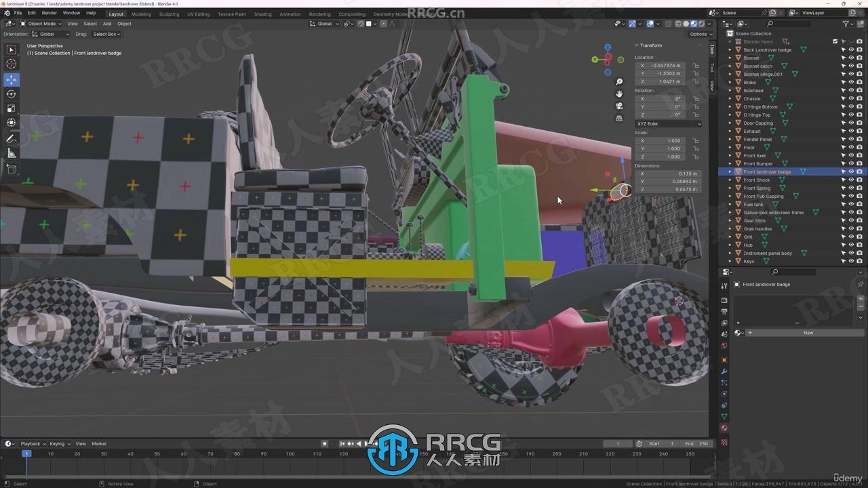Open the Object Data green triangle tab
Image resolution: width=868 pixels, height=488 pixels.
coord(724,417)
